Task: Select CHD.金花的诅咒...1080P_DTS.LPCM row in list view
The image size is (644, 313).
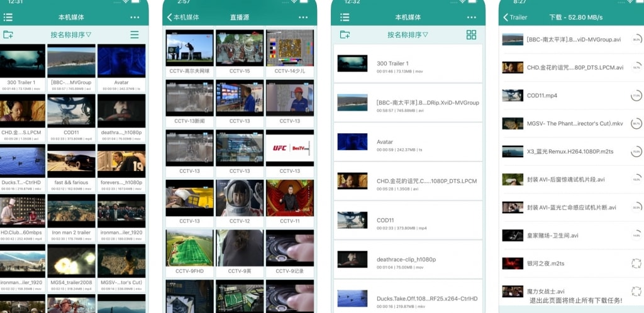Action: [408, 181]
